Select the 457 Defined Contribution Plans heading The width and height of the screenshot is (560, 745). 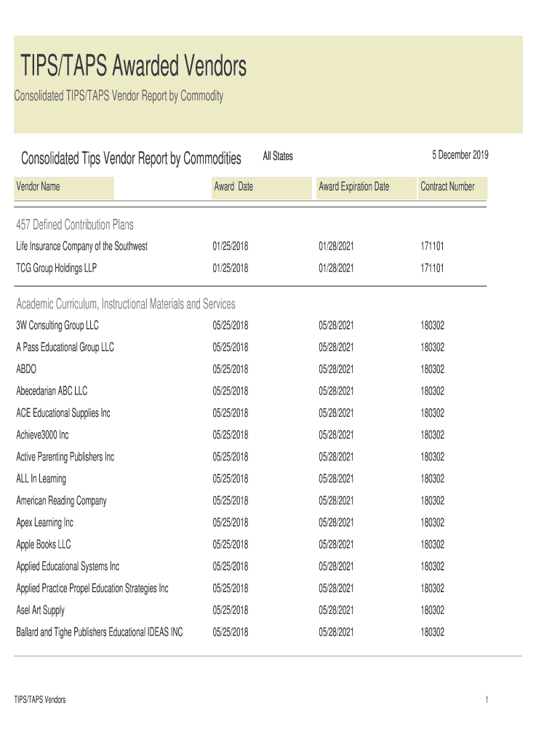[75, 225]
